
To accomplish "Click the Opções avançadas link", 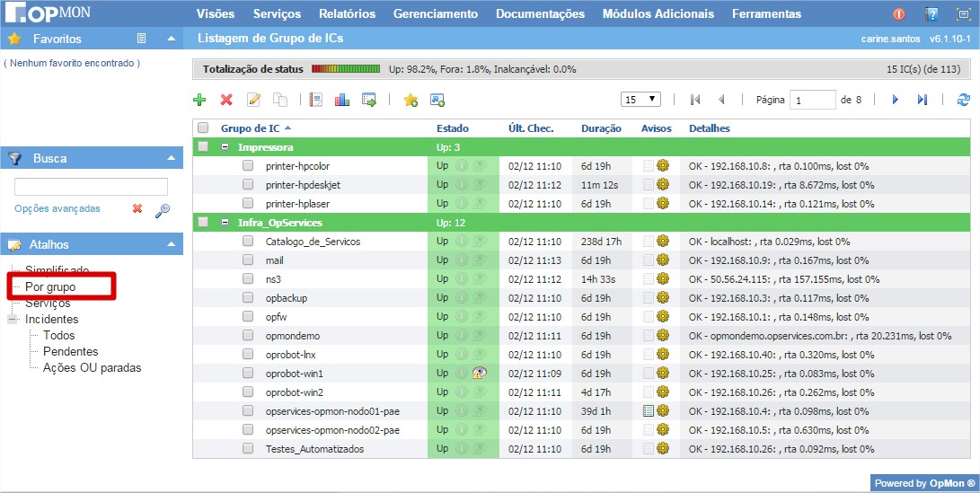I will point(57,208).
